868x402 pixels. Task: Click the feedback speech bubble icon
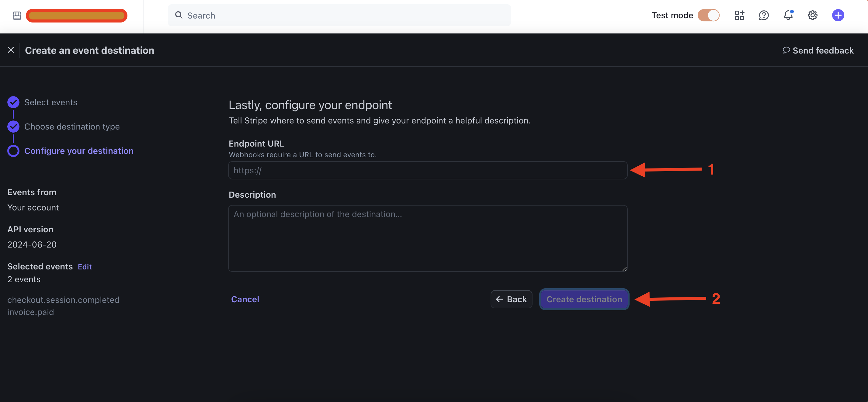click(x=786, y=50)
